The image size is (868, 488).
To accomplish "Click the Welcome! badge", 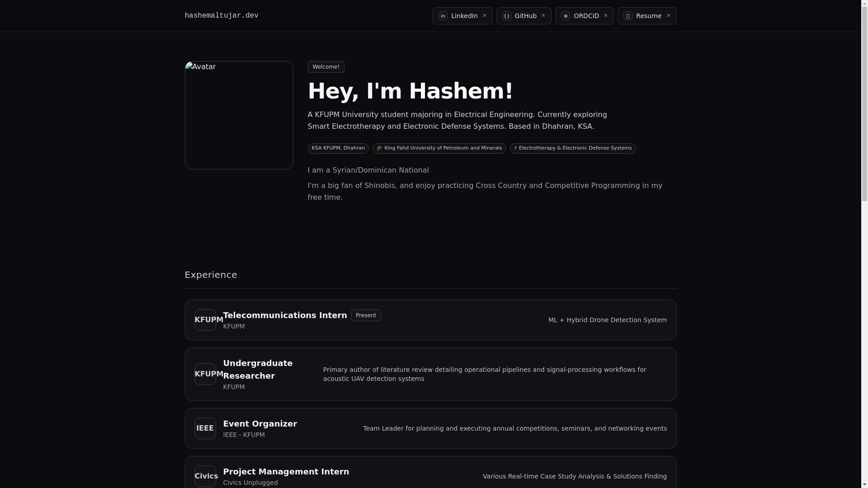I will tap(326, 67).
